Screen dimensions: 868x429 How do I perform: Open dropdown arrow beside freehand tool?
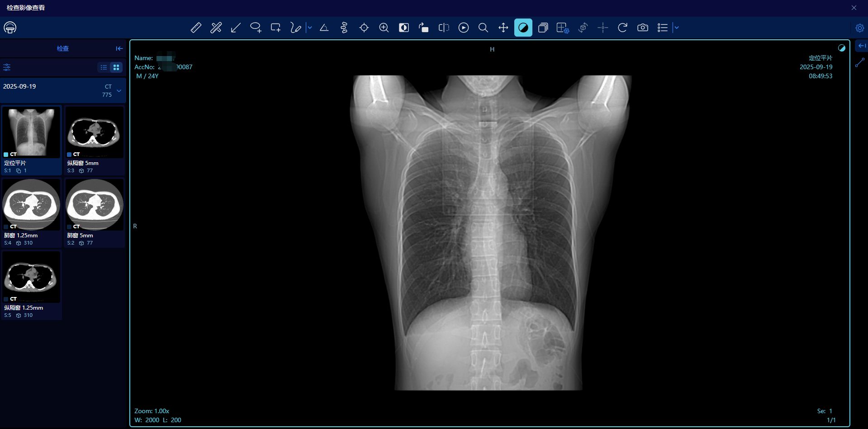tap(310, 28)
